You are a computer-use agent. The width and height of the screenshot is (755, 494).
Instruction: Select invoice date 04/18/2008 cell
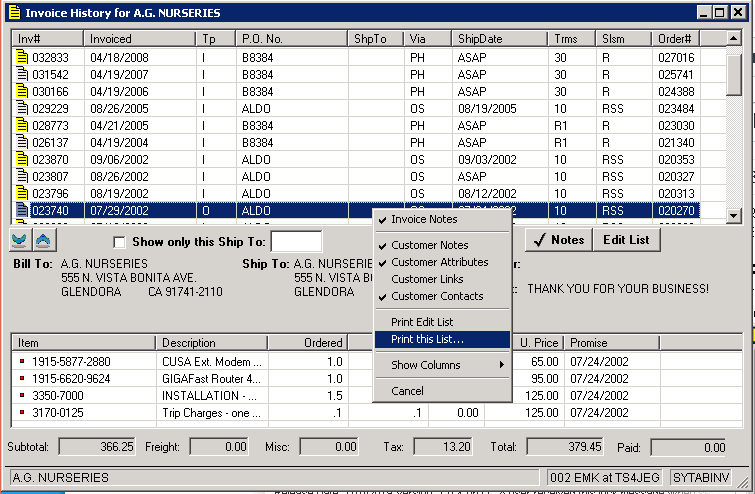(x=140, y=58)
